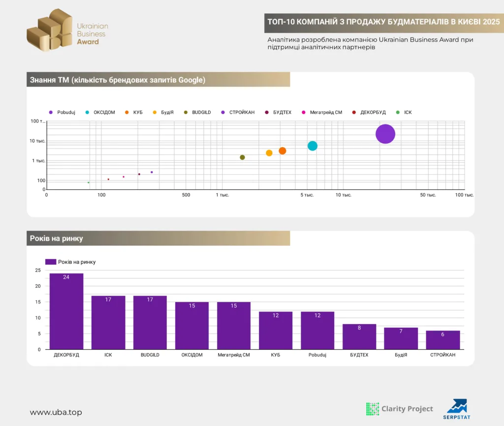Click the СТРОЙКАН bar showing 6
Viewport: 504px width, 426px height.
(x=443, y=339)
